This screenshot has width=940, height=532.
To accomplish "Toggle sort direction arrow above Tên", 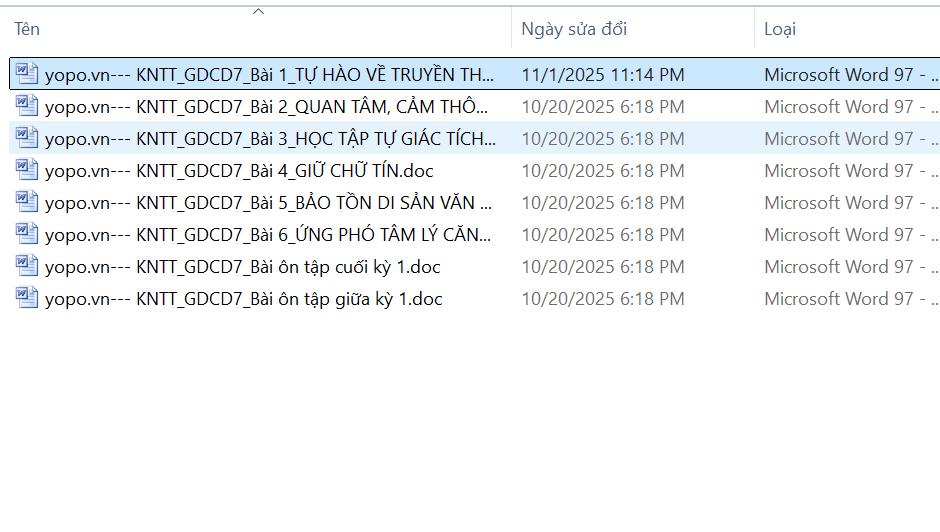I will [x=258, y=11].
